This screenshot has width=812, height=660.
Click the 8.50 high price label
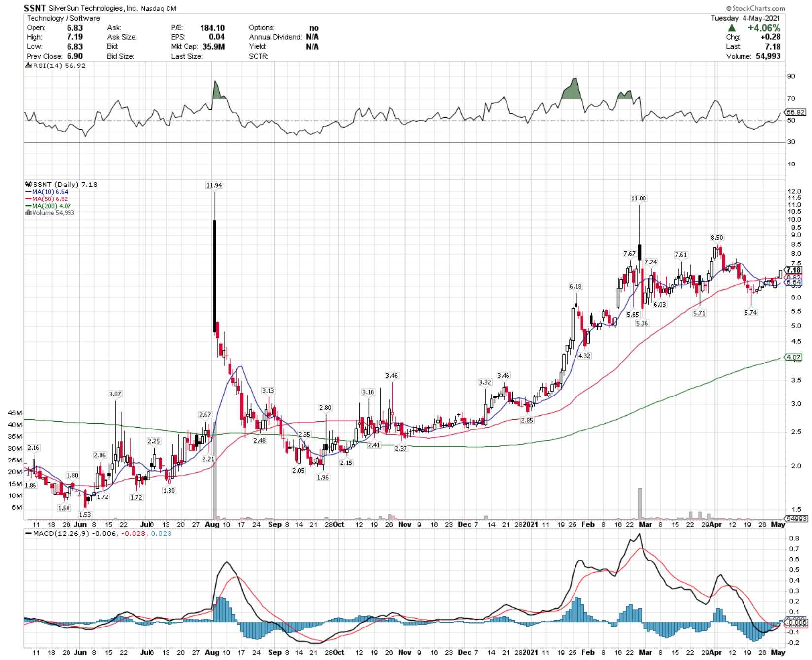click(717, 238)
